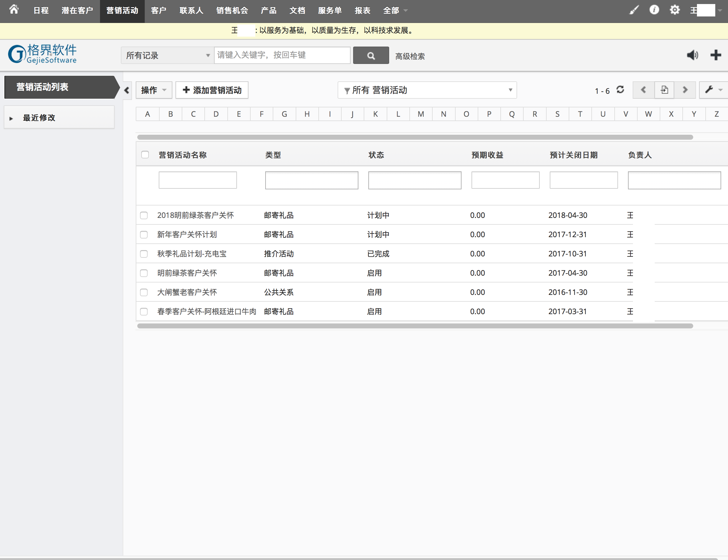Click the home icon in the navigation bar
The width and height of the screenshot is (728, 560).
pyautogui.click(x=14, y=9)
